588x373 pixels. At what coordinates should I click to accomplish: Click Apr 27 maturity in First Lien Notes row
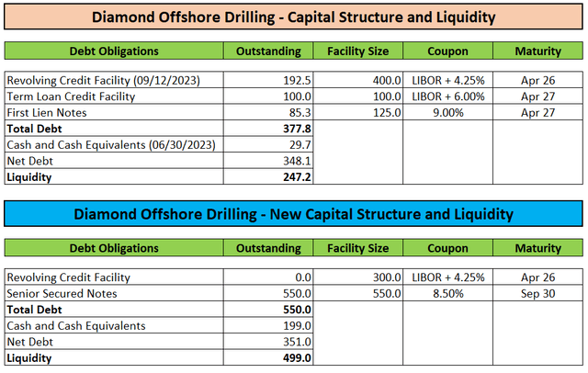click(x=537, y=112)
